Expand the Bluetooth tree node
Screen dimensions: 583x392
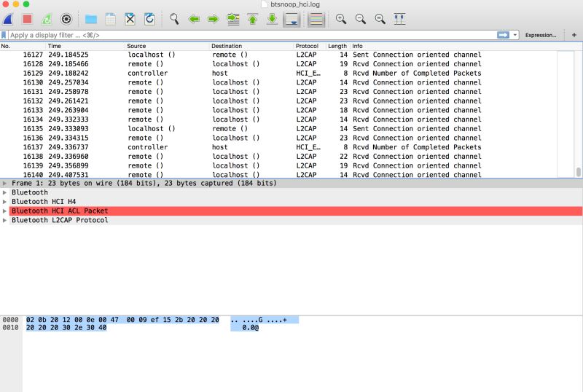(x=4, y=192)
